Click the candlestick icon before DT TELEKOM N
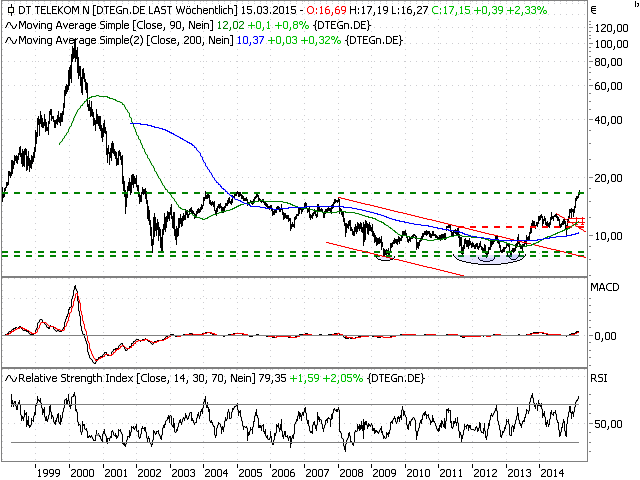 click(x=11, y=10)
